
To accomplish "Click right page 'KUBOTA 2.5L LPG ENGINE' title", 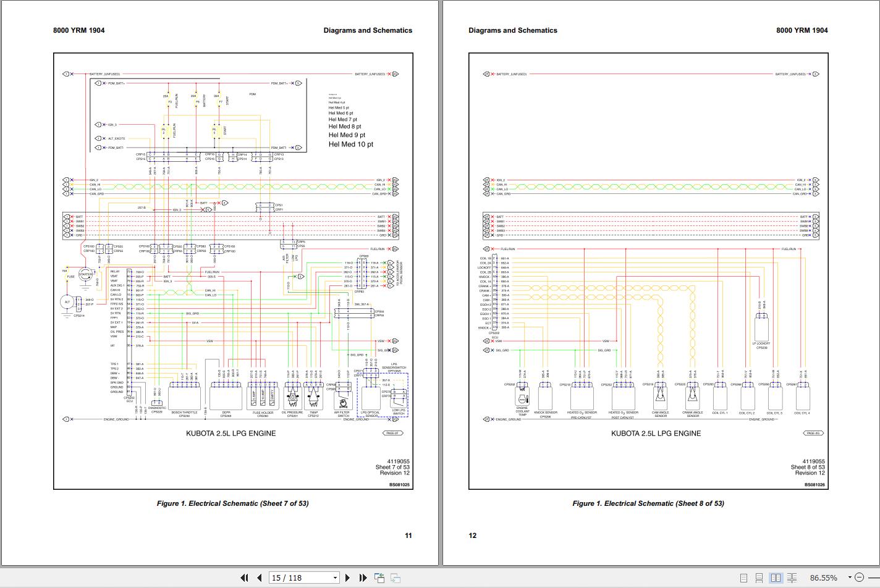I will pos(656,434).
